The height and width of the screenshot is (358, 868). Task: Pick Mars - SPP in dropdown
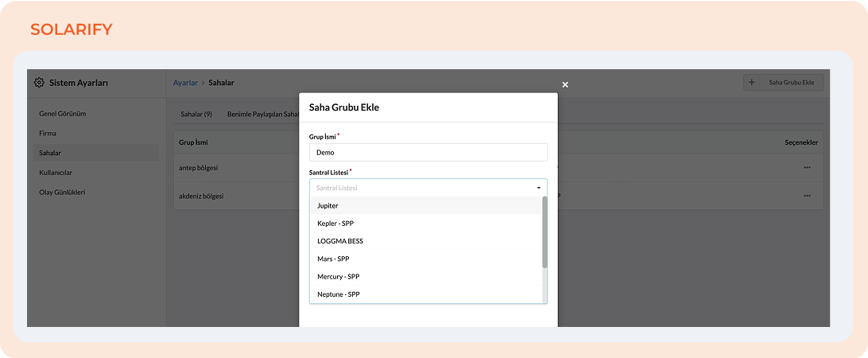coord(333,259)
